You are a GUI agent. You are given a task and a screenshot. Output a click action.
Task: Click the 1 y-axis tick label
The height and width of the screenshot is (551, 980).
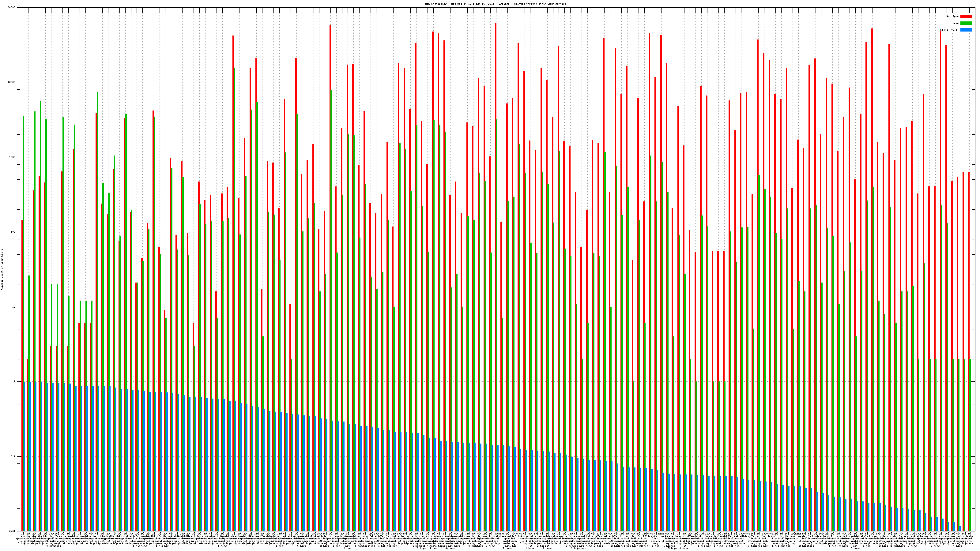pos(15,382)
